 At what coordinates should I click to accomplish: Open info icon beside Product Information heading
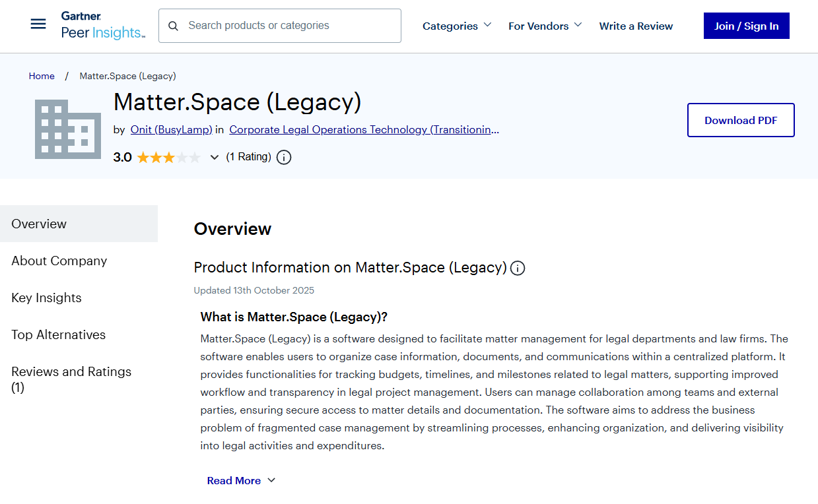coord(518,268)
